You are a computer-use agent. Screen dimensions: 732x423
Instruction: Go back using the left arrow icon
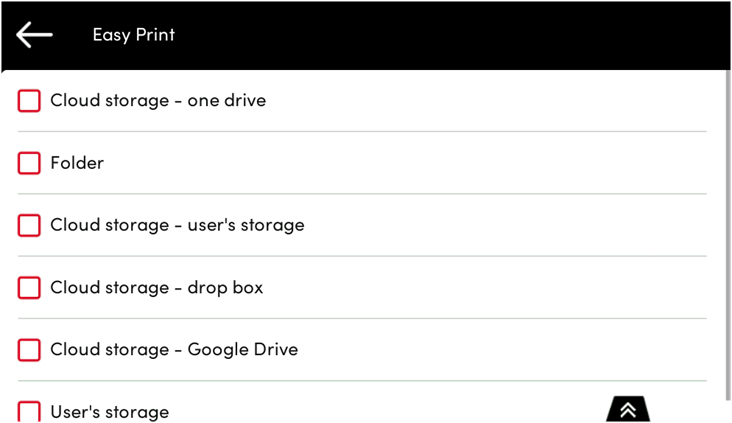point(34,35)
